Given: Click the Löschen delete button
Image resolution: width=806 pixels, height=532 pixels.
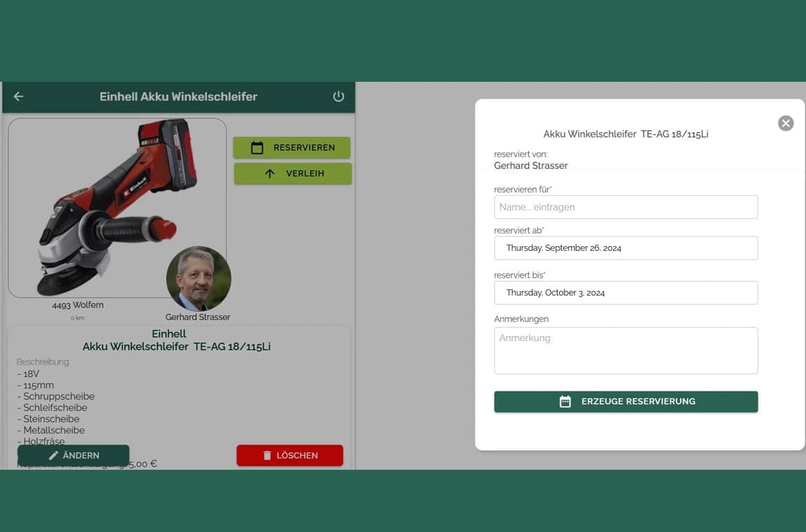Looking at the screenshot, I should [290, 456].
